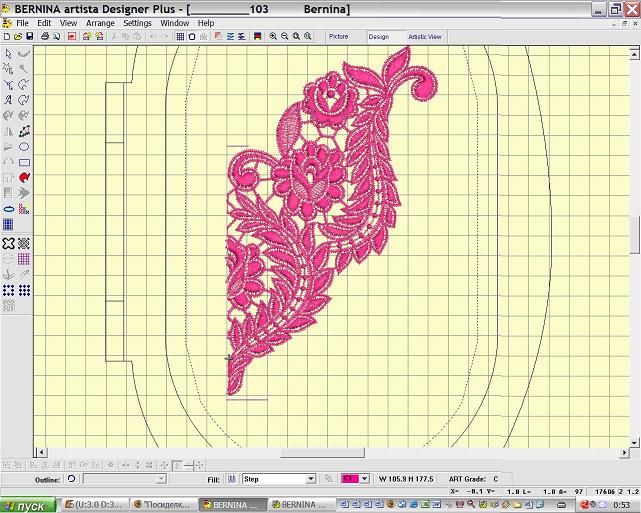The image size is (641, 513).
Task: Expand the thread color dropdown arrow
Action: point(365,479)
